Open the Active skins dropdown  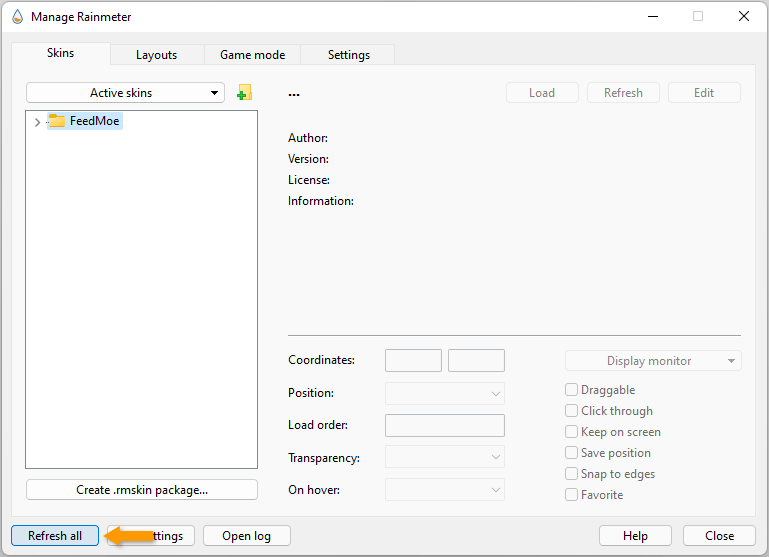(125, 93)
